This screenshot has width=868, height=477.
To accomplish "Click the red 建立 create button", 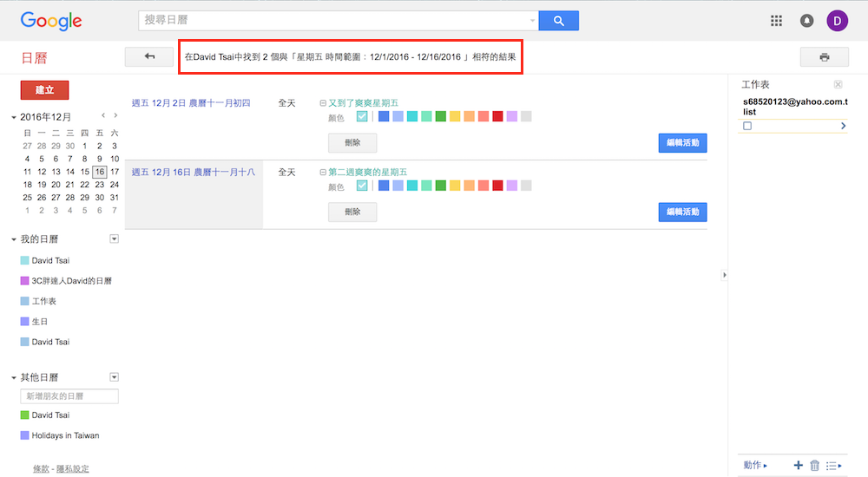I will (44, 90).
